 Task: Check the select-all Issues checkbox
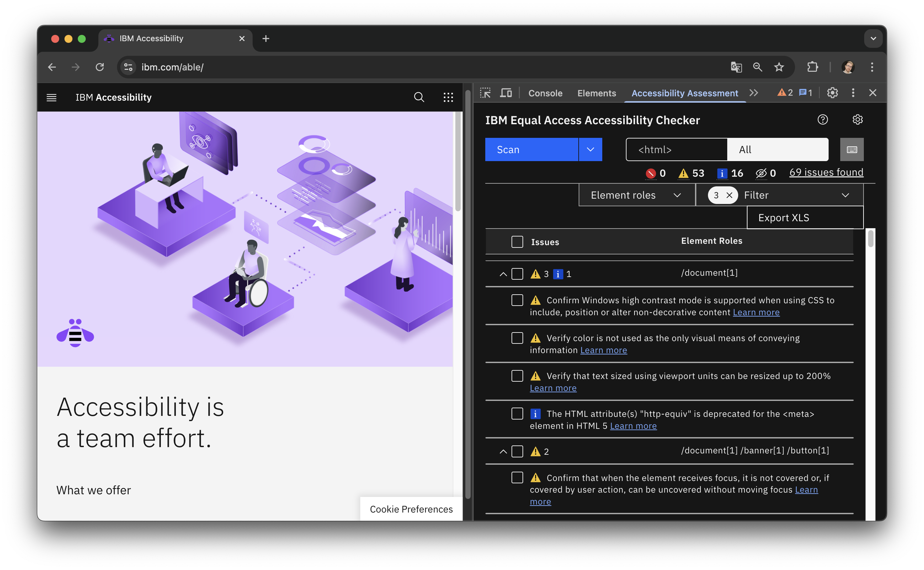pos(517,242)
